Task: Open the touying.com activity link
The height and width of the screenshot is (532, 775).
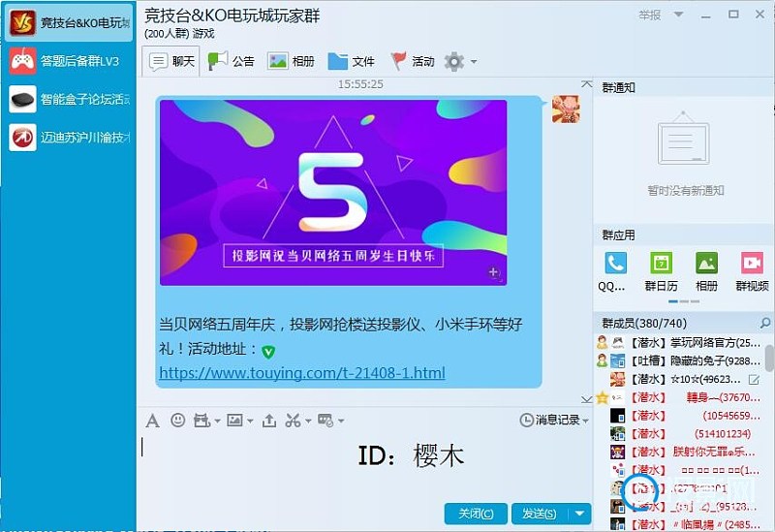Action: [301, 373]
